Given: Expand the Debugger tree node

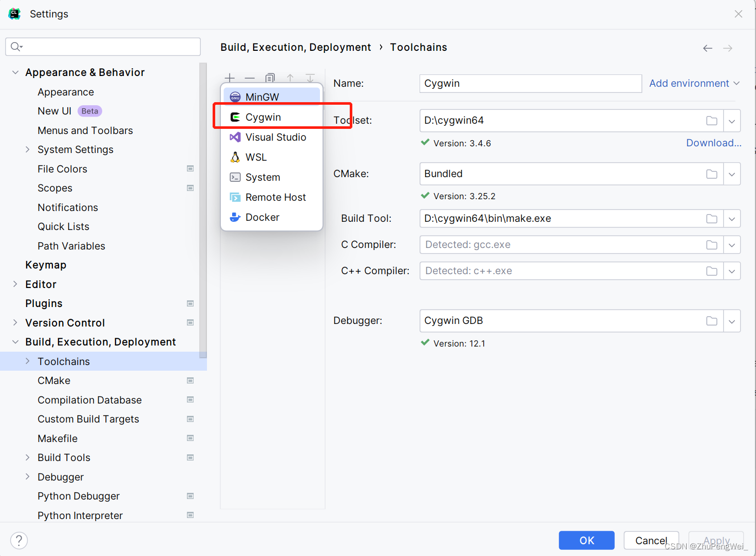Looking at the screenshot, I should [x=28, y=476].
